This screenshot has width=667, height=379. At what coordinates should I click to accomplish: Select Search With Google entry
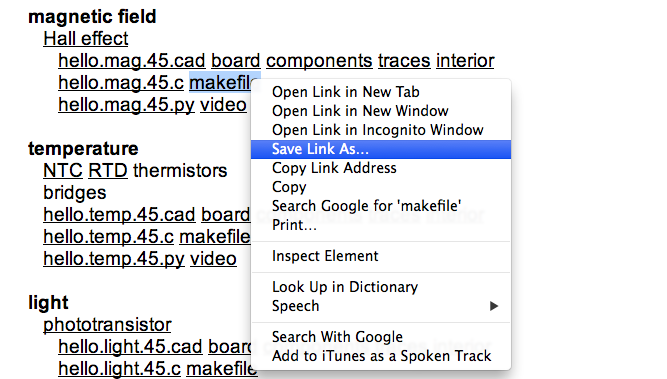coord(381,337)
